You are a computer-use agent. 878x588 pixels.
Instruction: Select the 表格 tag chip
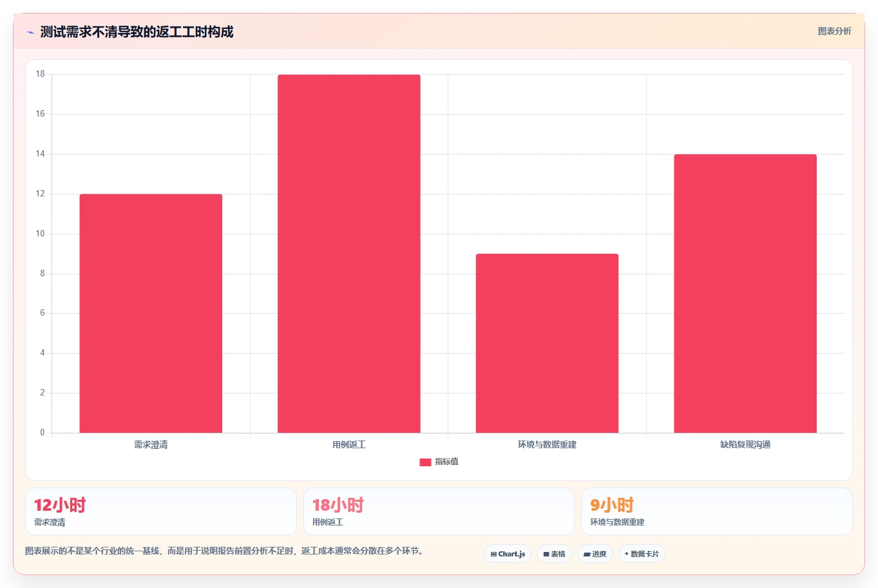coord(554,554)
